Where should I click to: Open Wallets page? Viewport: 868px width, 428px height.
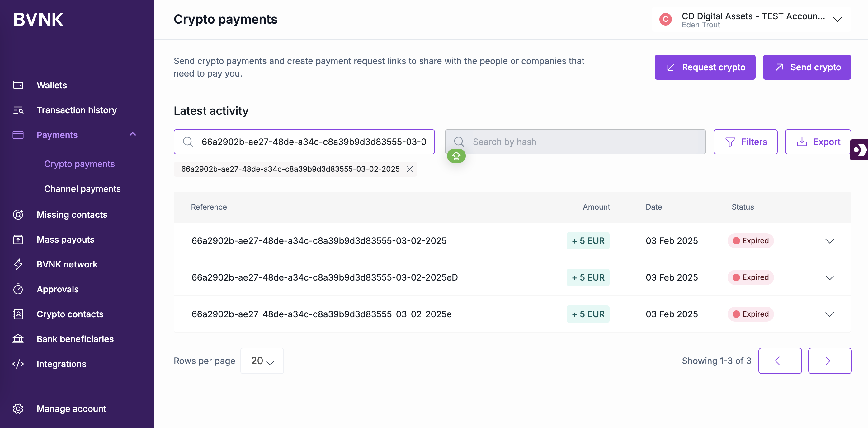tap(52, 85)
